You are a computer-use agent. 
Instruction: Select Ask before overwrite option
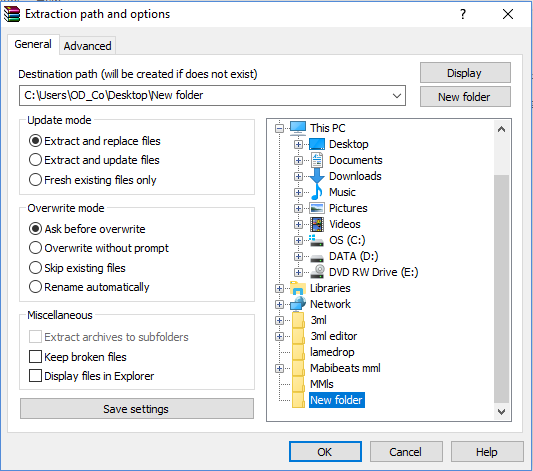[x=35, y=229]
